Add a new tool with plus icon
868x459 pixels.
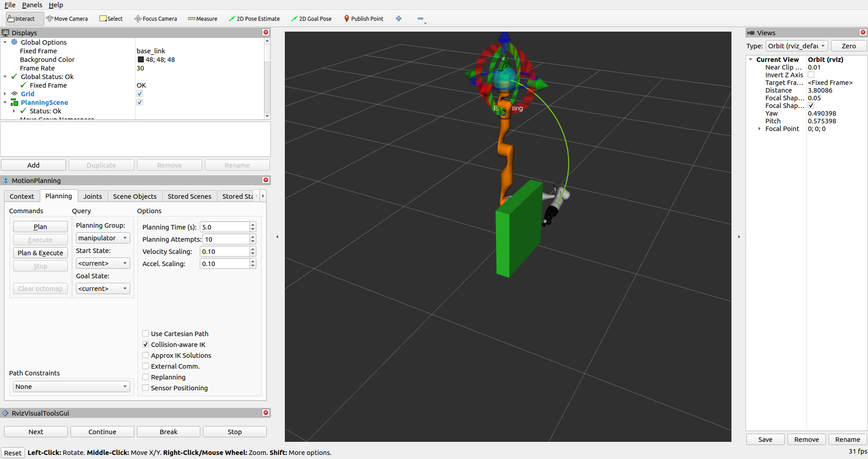[399, 19]
